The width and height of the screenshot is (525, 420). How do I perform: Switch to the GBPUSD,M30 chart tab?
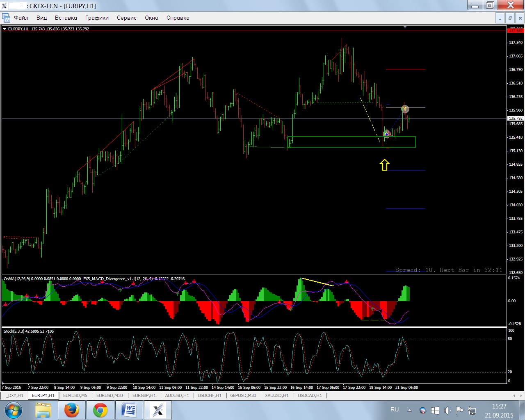pyautogui.click(x=243, y=395)
